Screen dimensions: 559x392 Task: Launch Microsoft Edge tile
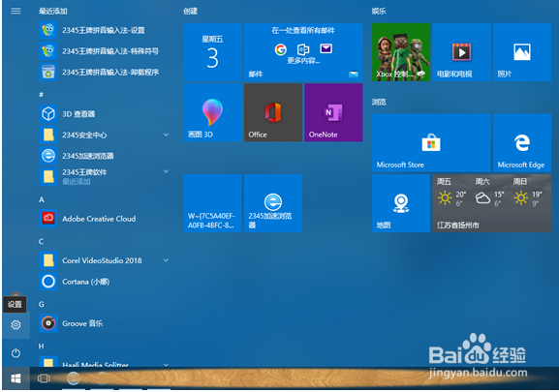[x=522, y=143]
